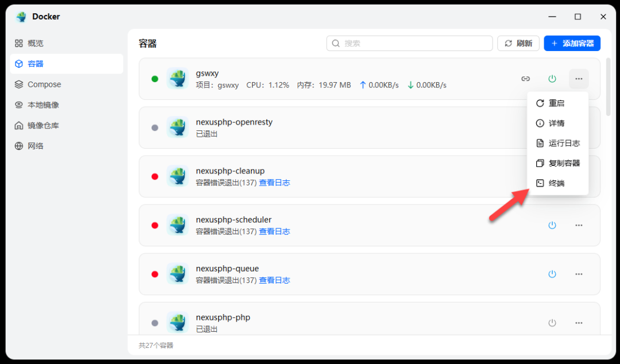This screenshot has height=364, width=620.
Task: Select 复制容器 in the menu
Action: click(x=557, y=163)
